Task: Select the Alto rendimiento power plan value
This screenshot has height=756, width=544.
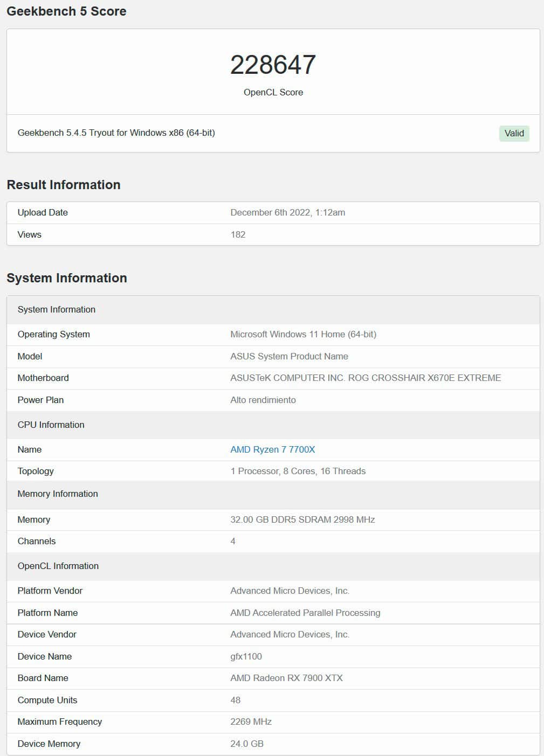Action: coord(263,400)
